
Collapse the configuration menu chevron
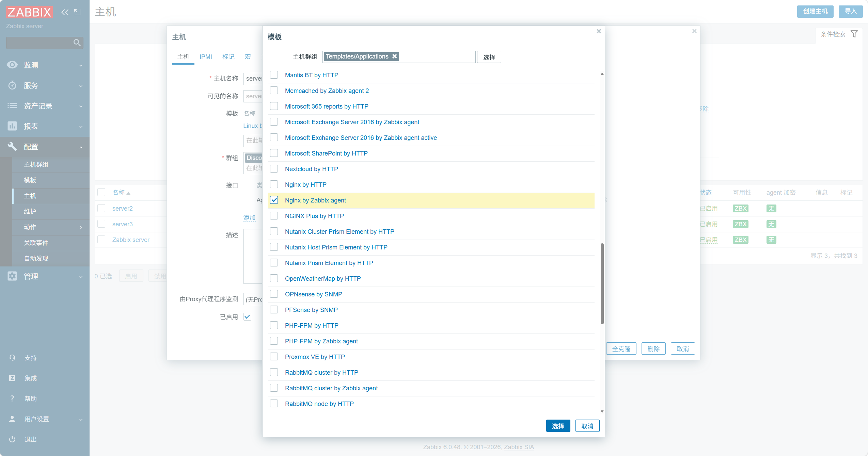[81, 147]
